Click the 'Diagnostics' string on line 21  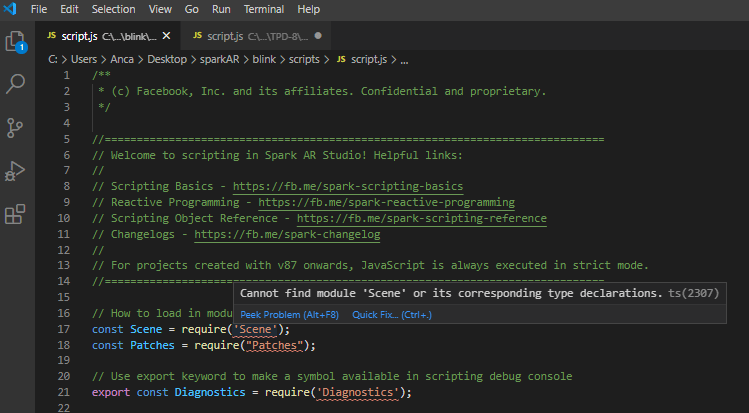357,392
